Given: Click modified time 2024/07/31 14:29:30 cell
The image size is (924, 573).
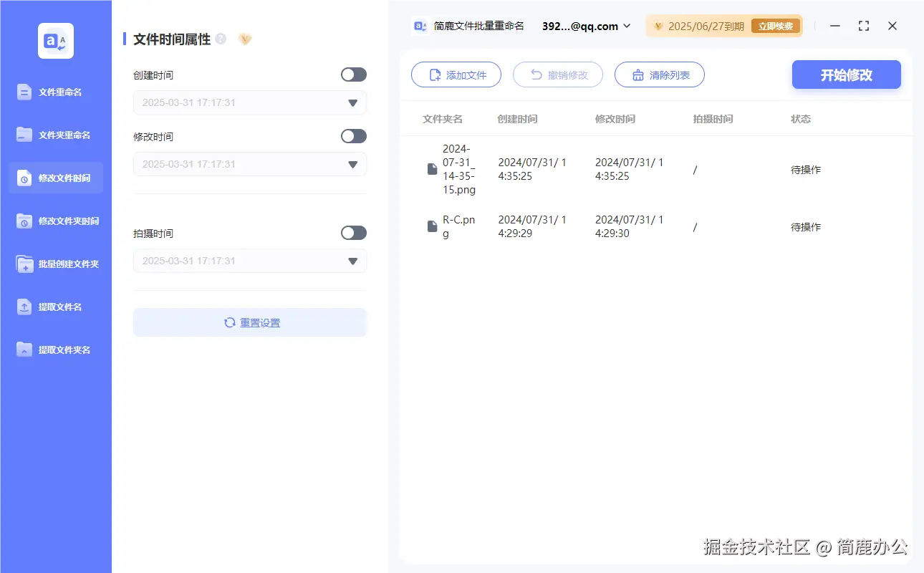Looking at the screenshot, I should point(630,226).
